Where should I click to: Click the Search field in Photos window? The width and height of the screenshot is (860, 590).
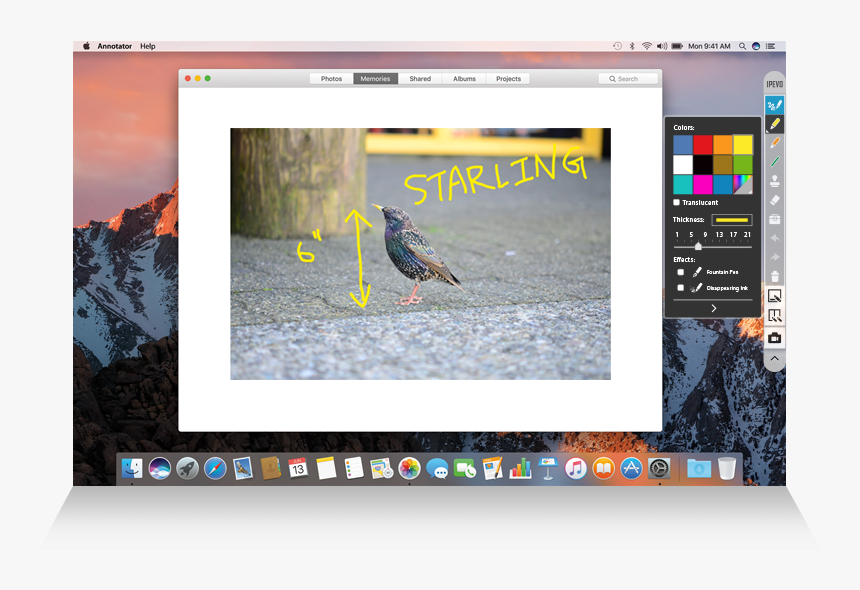pos(629,79)
